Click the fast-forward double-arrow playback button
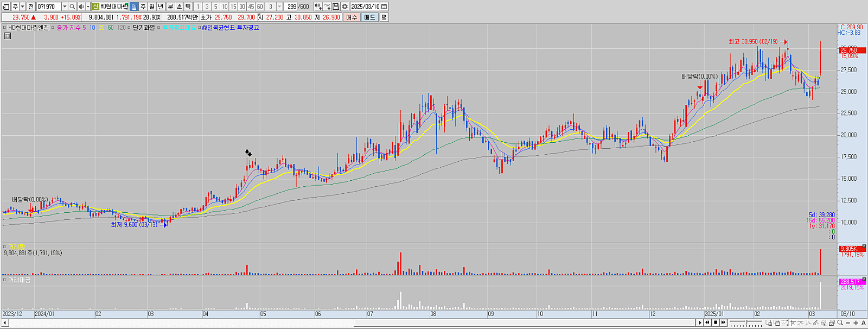The image size is (868, 329). click(x=723, y=322)
